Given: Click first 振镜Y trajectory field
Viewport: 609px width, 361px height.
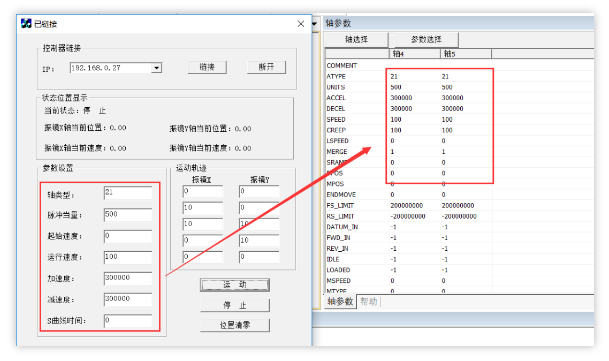Looking at the screenshot, I should [259, 192].
